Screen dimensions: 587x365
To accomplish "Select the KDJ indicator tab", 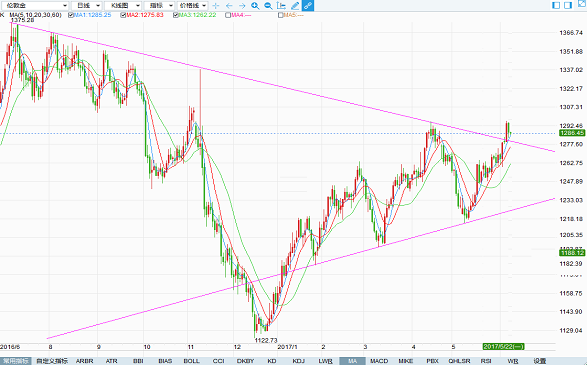I will coord(298,361).
